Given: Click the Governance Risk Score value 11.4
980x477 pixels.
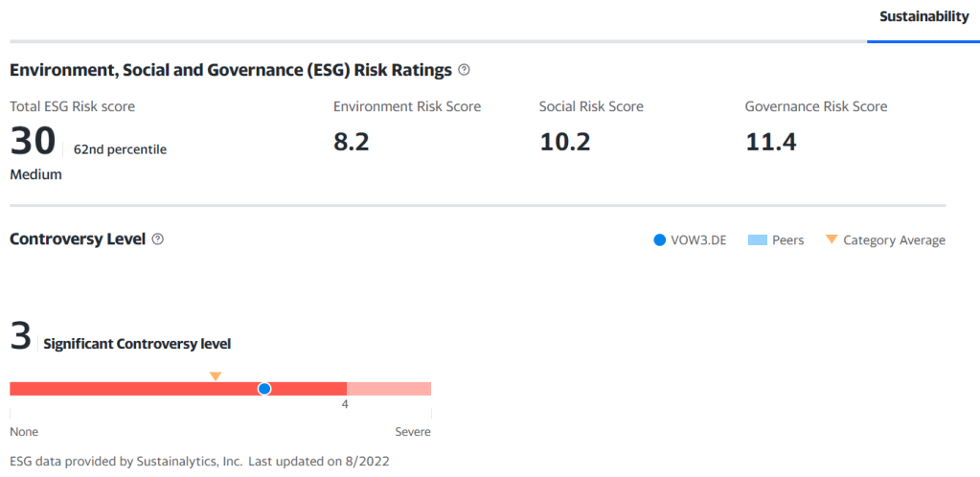Looking at the screenshot, I should pos(770,142).
